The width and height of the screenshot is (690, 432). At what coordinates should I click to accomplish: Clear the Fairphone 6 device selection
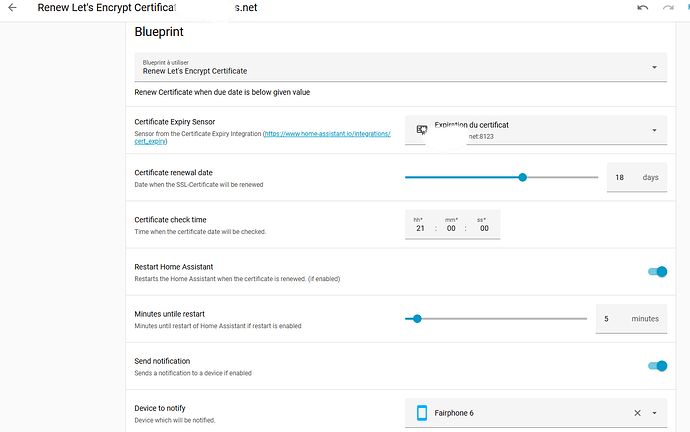coord(637,413)
